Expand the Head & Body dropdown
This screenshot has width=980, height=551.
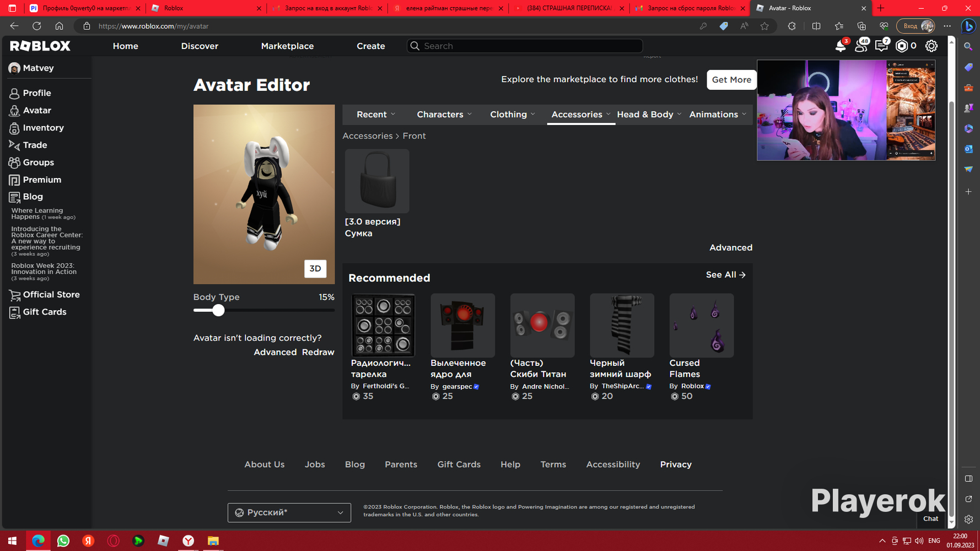click(649, 115)
